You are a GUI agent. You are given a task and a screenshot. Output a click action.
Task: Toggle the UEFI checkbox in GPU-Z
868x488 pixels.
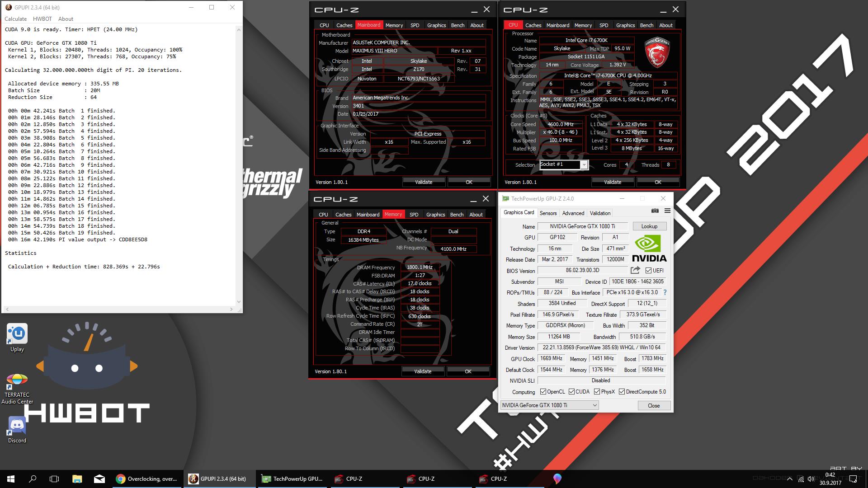(648, 270)
